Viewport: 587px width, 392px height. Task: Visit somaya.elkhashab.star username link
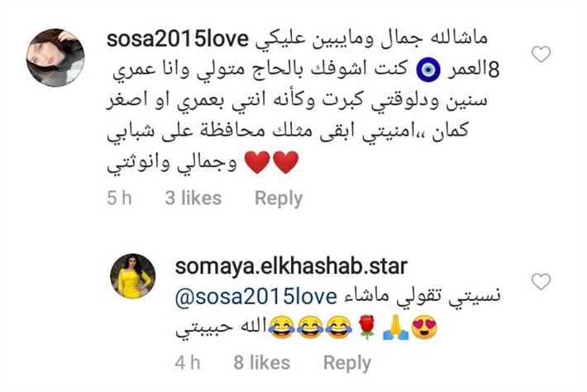pos(291,266)
